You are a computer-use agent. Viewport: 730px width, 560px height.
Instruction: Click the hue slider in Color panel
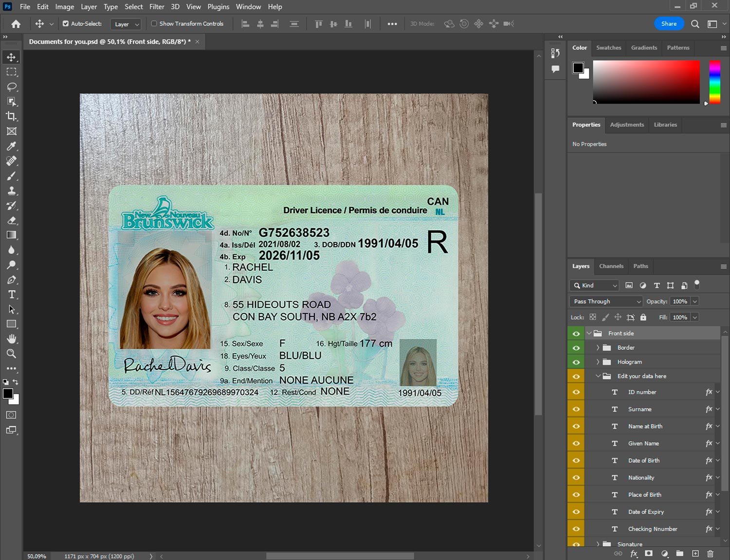(714, 82)
